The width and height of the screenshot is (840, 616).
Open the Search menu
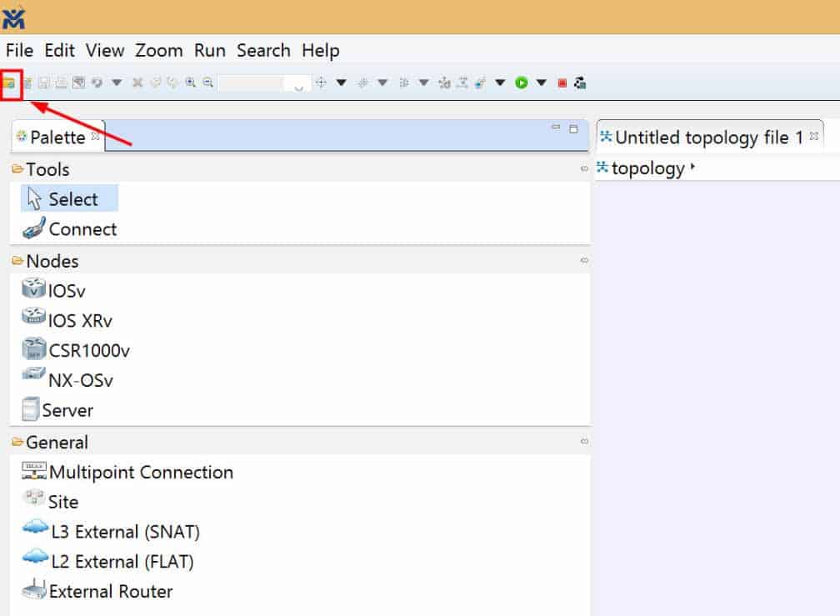pyautogui.click(x=263, y=50)
